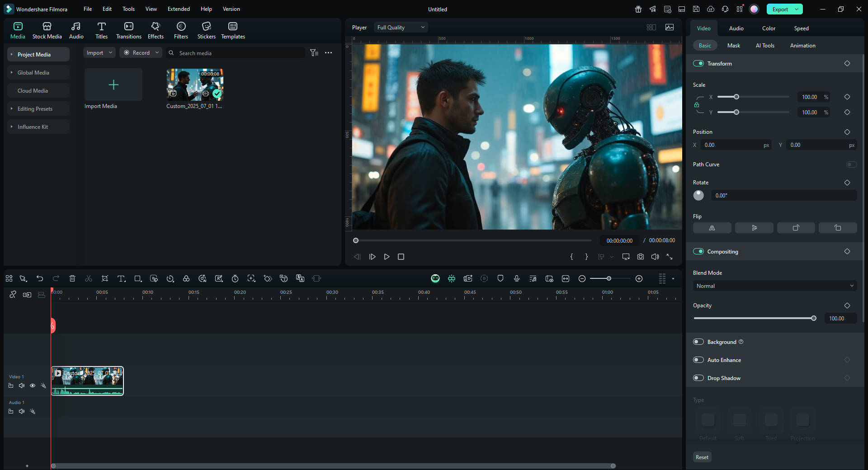Open the Titles panel
Viewport: 868px width, 470px height.
tap(101, 30)
